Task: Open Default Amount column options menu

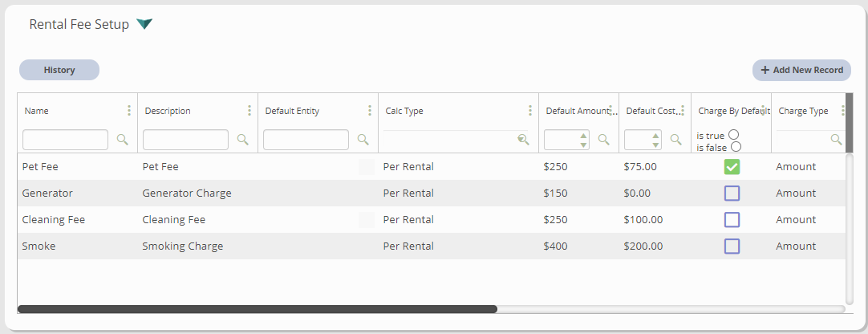Action: [610, 110]
